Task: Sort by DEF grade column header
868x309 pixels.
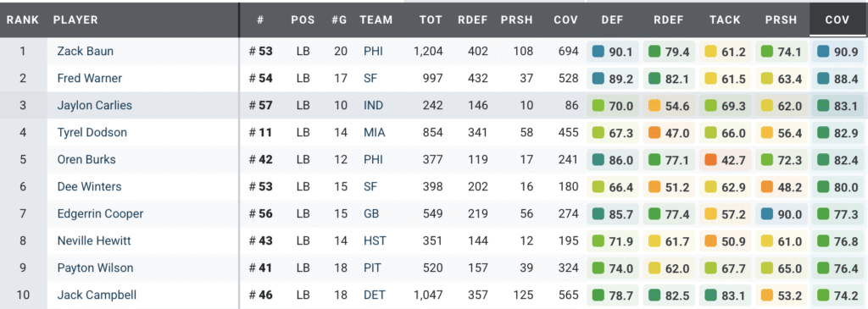Action: [x=613, y=20]
